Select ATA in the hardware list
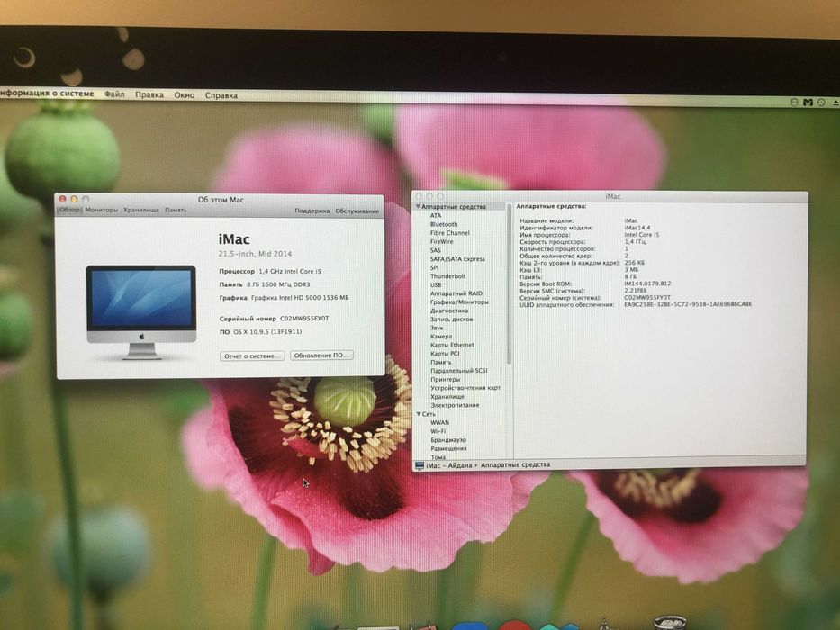This screenshot has height=630, width=840. pos(436,215)
